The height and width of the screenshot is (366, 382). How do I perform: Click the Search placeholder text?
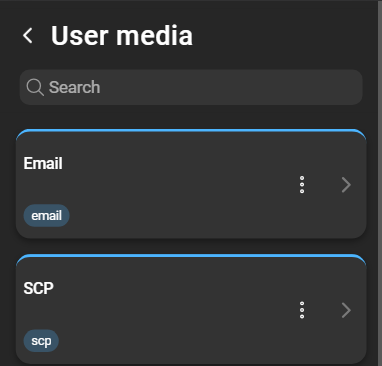pyautogui.click(x=74, y=87)
